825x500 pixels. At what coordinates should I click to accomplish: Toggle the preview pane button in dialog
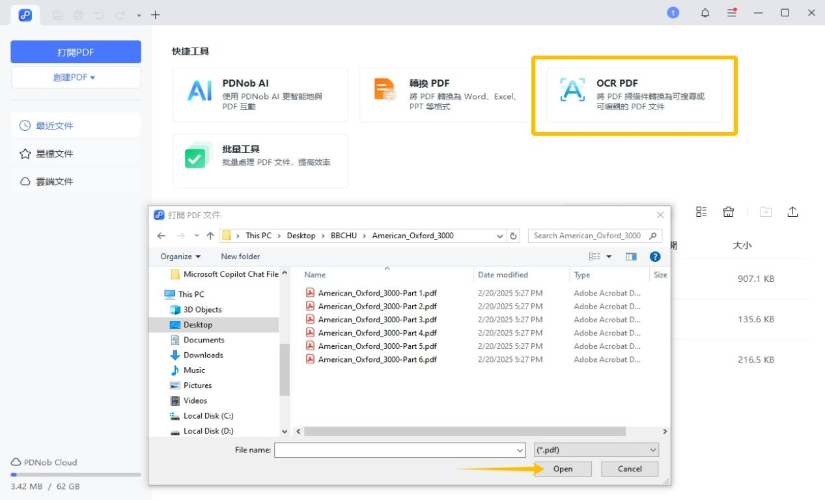point(631,256)
